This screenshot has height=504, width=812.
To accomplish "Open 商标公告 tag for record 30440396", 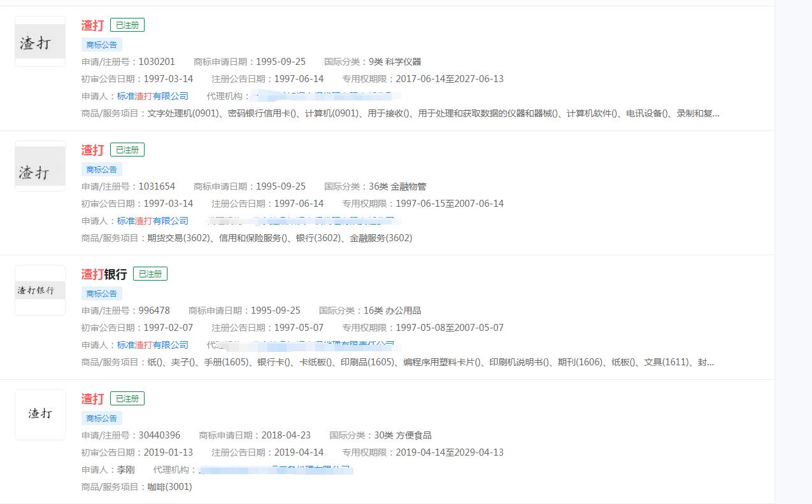I will 102,418.
